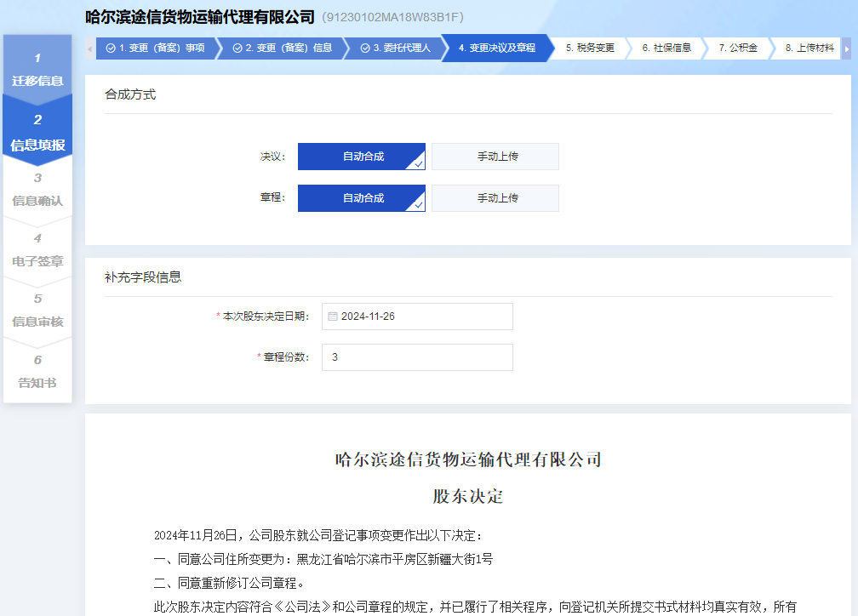Select step 4 变更决议及章程 tab
Screen dimensions: 858x616
497,48
